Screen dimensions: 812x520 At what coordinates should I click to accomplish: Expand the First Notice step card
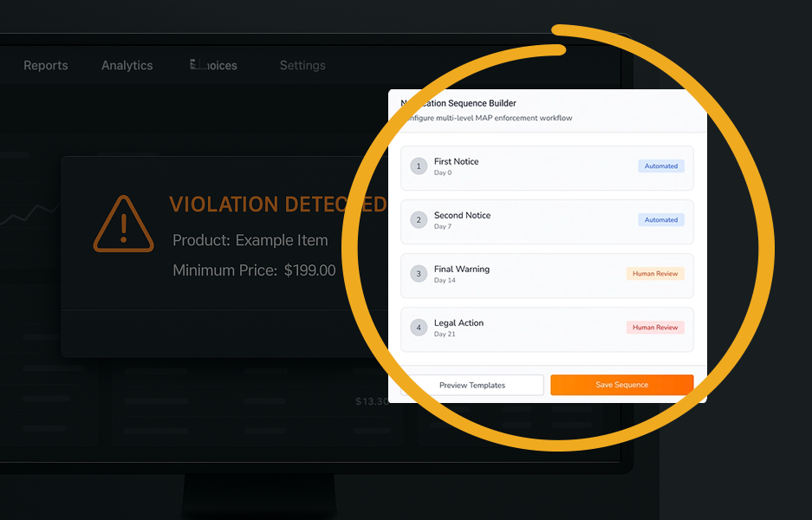(x=547, y=167)
